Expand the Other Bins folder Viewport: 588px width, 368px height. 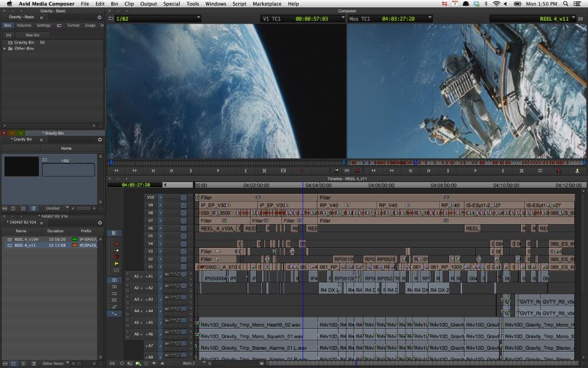(x=5, y=48)
